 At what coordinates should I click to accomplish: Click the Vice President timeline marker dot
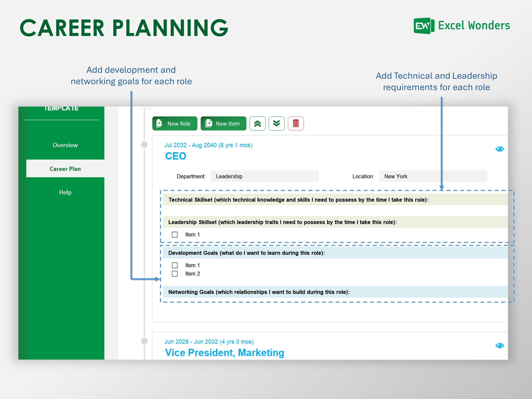[x=144, y=341]
